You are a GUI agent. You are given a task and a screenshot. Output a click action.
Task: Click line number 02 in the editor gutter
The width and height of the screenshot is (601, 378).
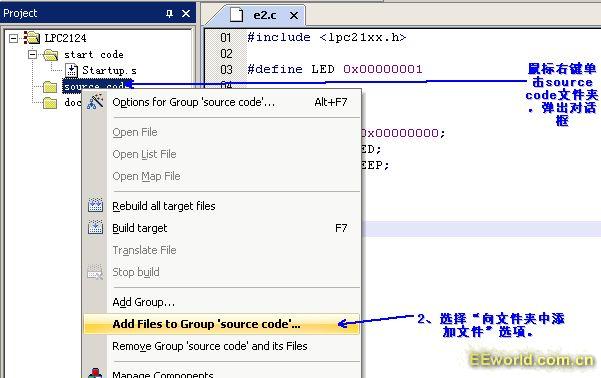(x=226, y=54)
